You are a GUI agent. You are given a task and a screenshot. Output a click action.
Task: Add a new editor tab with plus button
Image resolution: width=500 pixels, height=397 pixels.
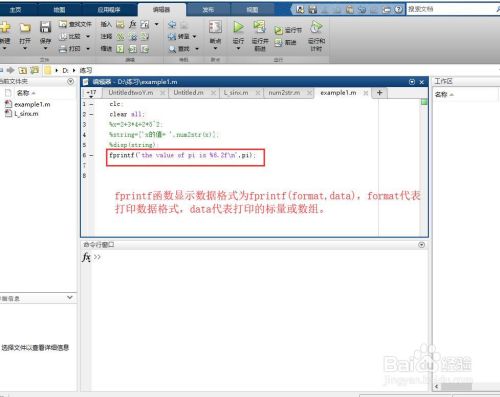point(379,93)
